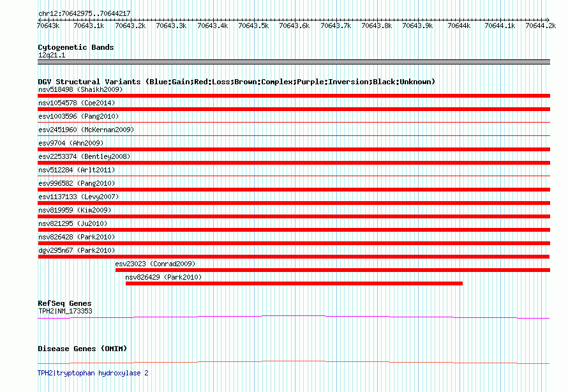The height and width of the screenshot is (392, 568).
Task: Click the red bar under esv9704
Action: [x=294, y=149]
